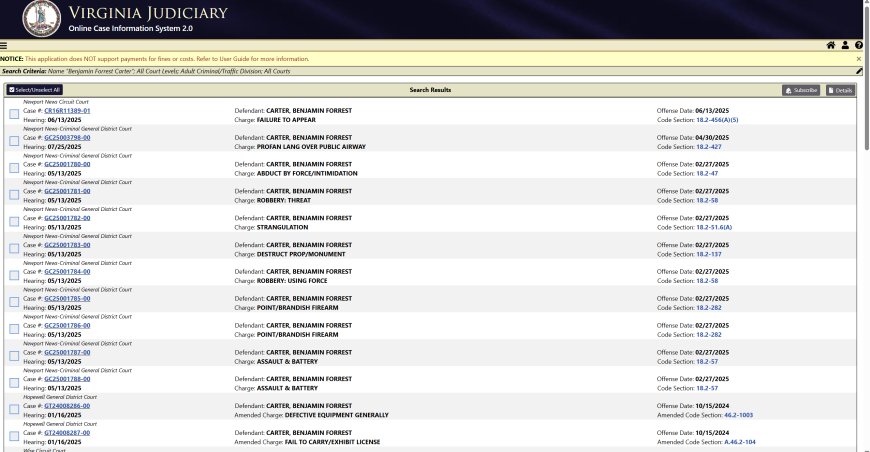Open the hamburger navigation menu
Image resolution: width=870 pixels, height=452 pixels.
tap(3, 46)
